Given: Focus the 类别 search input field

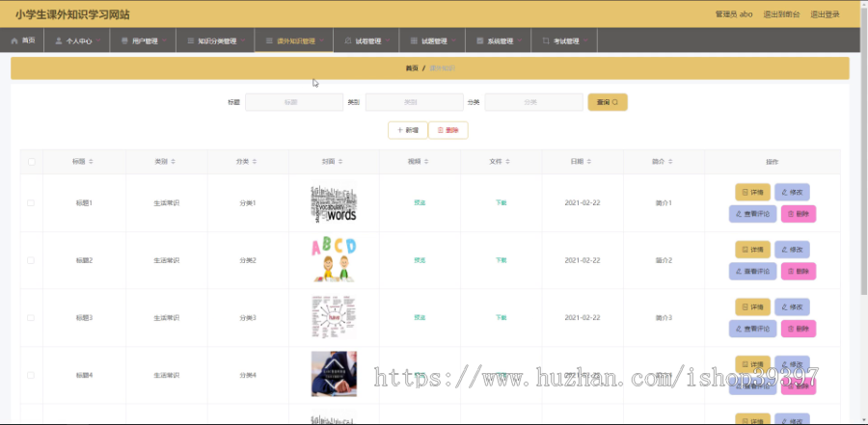Looking at the screenshot, I should [x=414, y=102].
